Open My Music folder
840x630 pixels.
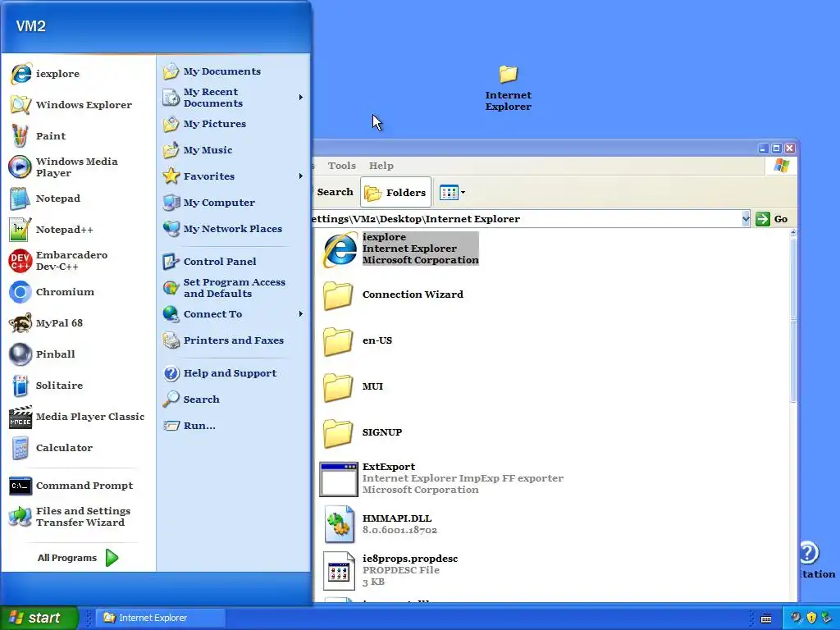[233, 150]
